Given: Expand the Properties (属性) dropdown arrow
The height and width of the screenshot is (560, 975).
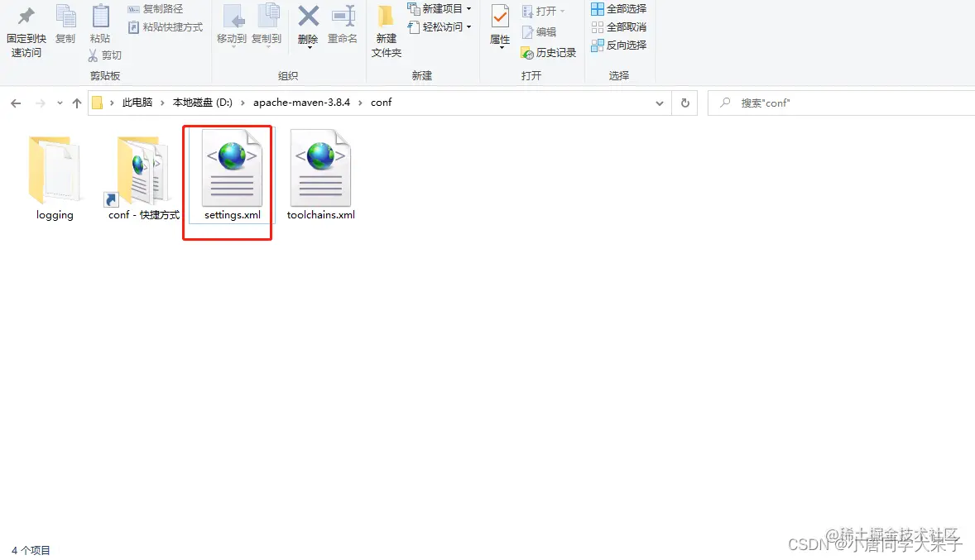Looking at the screenshot, I should pyautogui.click(x=502, y=48).
